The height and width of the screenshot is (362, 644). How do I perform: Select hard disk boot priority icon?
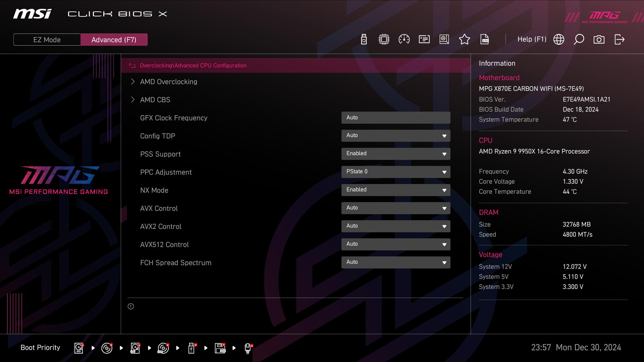click(x=79, y=348)
